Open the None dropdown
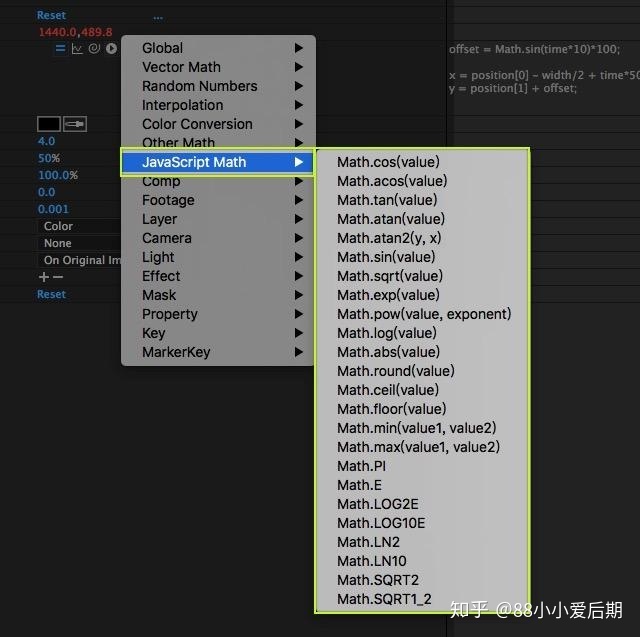The width and height of the screenshot is (640, 637). pos(80,243)
